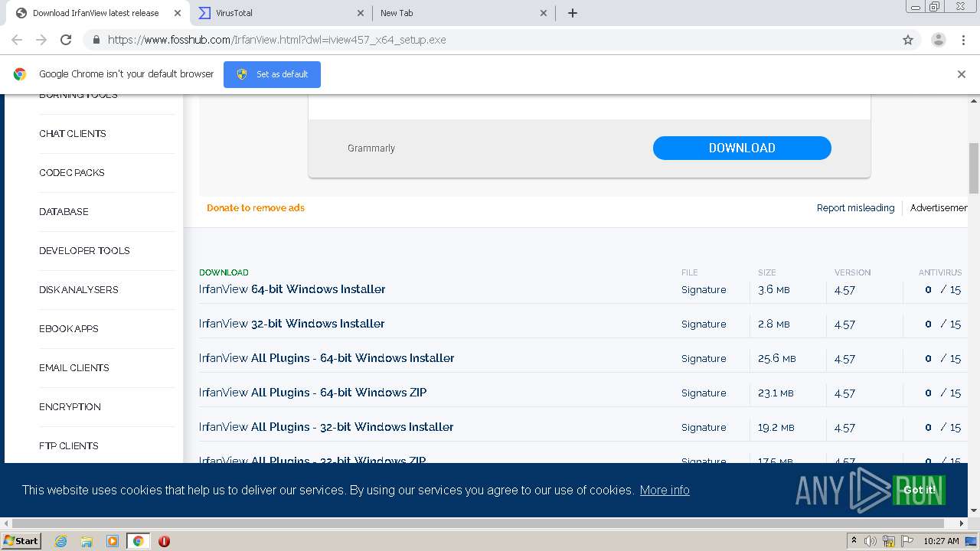Open Signature for All Plugins 64-bit ZIP
980x551 pixels.
point(704,393)
